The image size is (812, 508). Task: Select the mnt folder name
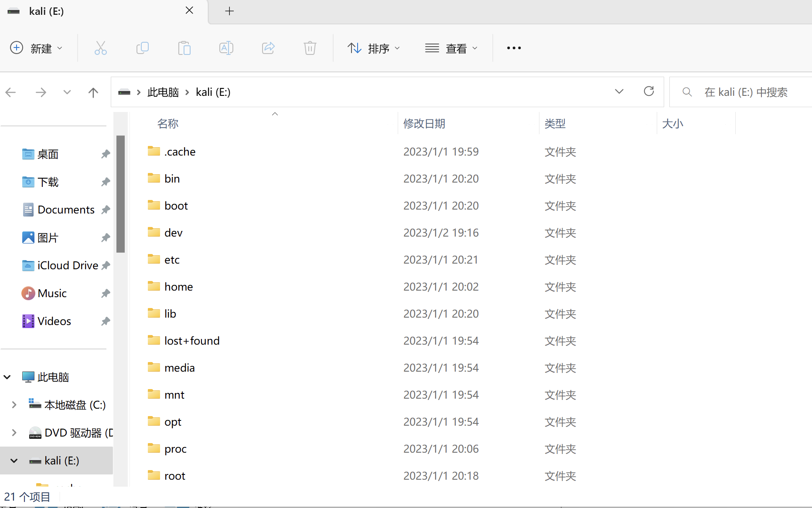pos(174,394)
